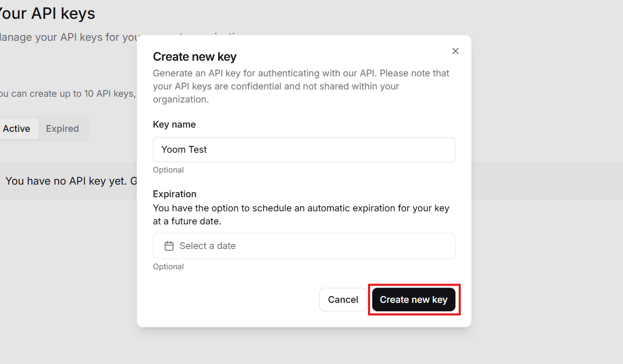Click the 'create up to 10 API keys' text
The width and height of the screenshot is (623, 364).
click(x=67, y=94)
